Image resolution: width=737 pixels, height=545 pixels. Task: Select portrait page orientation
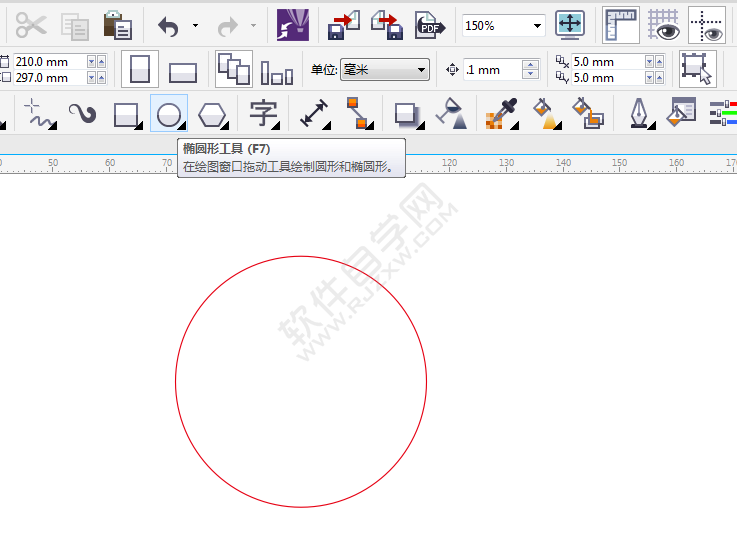coord(140,69)
